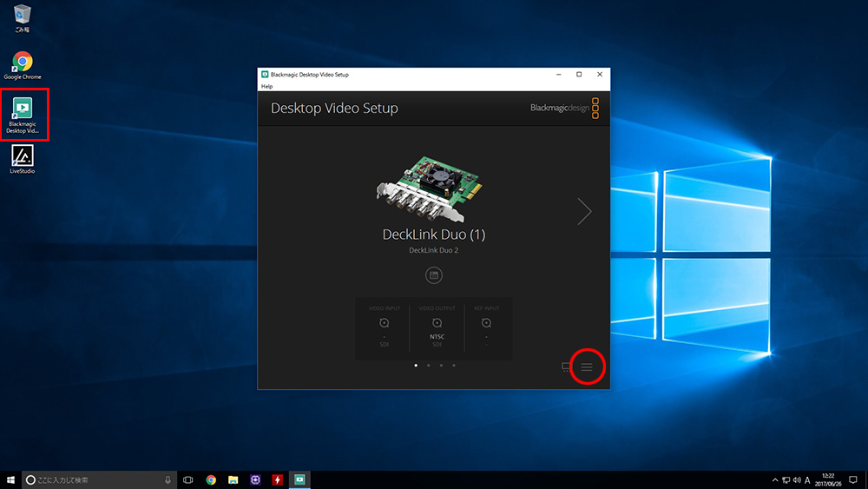Select the DeckLink Duo card image
The image size is (868, 489).
pos(430,188)
